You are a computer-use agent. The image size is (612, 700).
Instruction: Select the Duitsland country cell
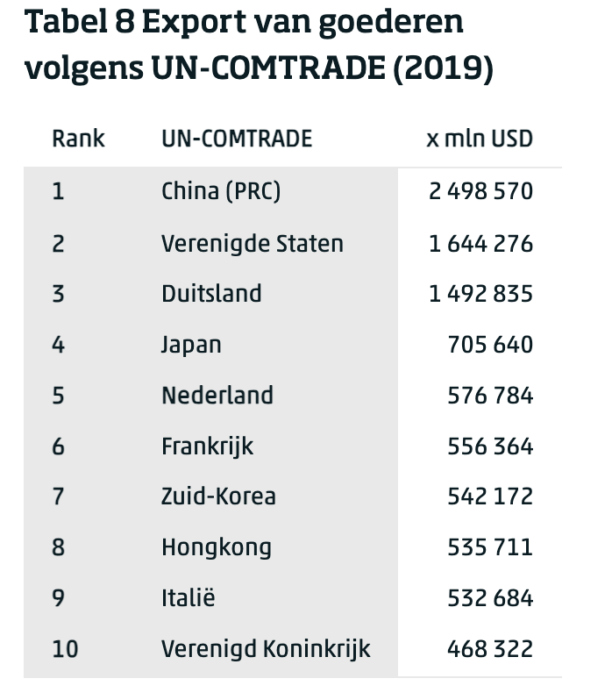click(x=211, y=293)
